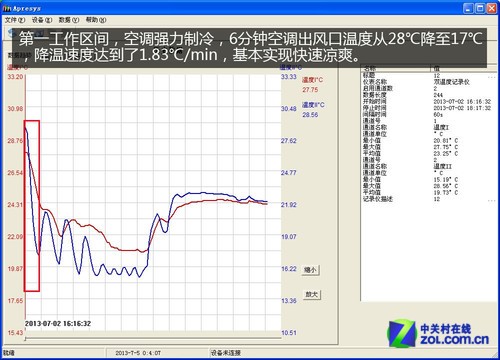The width and height of the screenshot is (500, 360).
Task: Open the 文件 menu
Action: (x=15, y=20)
